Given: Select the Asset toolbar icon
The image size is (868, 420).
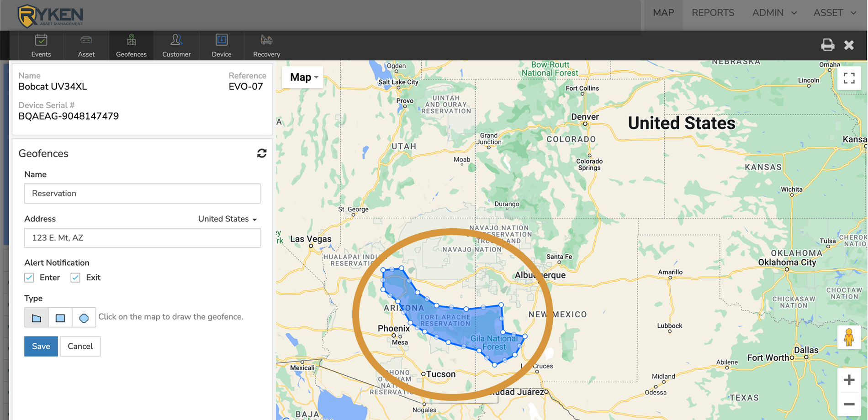Looking at the screenshot, I should coord(86,45).
